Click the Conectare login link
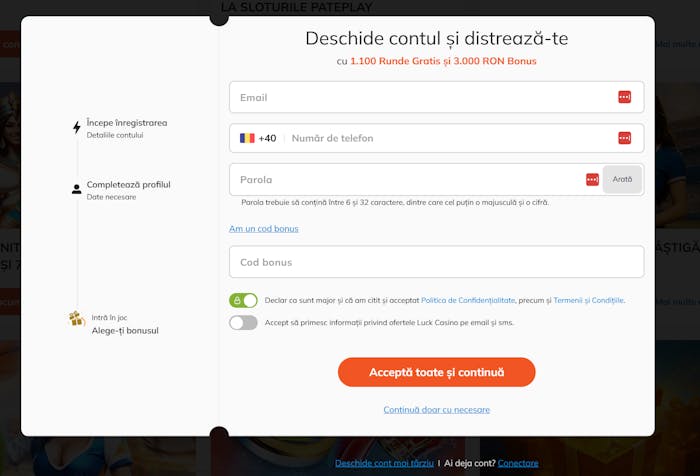The image size is (700, 476). (518, 463)
